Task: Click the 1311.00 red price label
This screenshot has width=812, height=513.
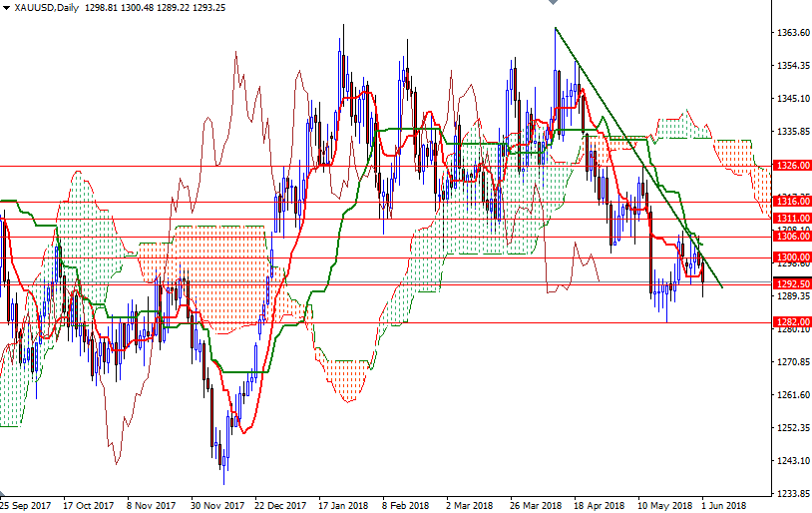Action: (791, 219)
